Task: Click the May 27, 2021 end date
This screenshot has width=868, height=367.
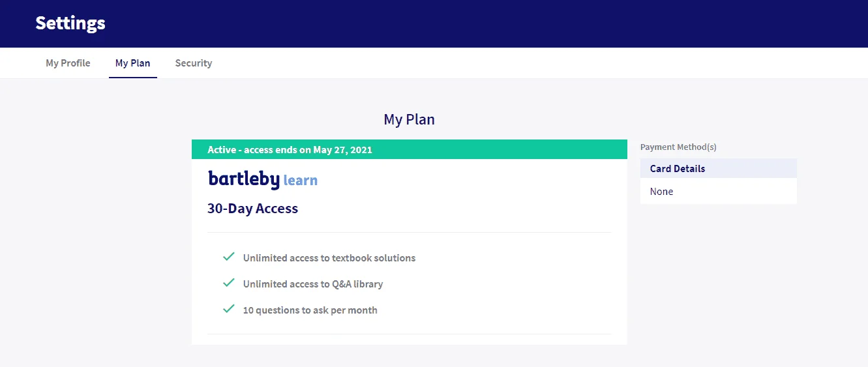Action: tap(342, 149)
